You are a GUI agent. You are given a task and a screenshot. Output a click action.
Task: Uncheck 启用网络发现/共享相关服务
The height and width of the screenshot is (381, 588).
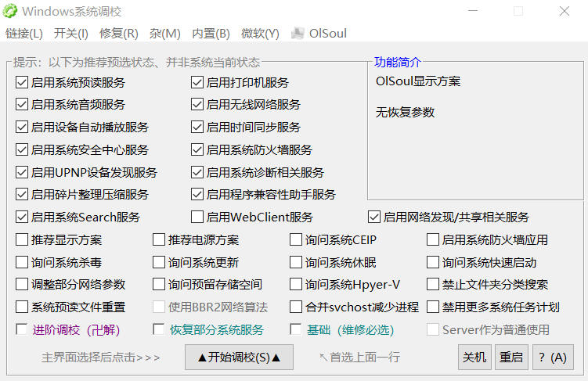(x=374, y=217)
